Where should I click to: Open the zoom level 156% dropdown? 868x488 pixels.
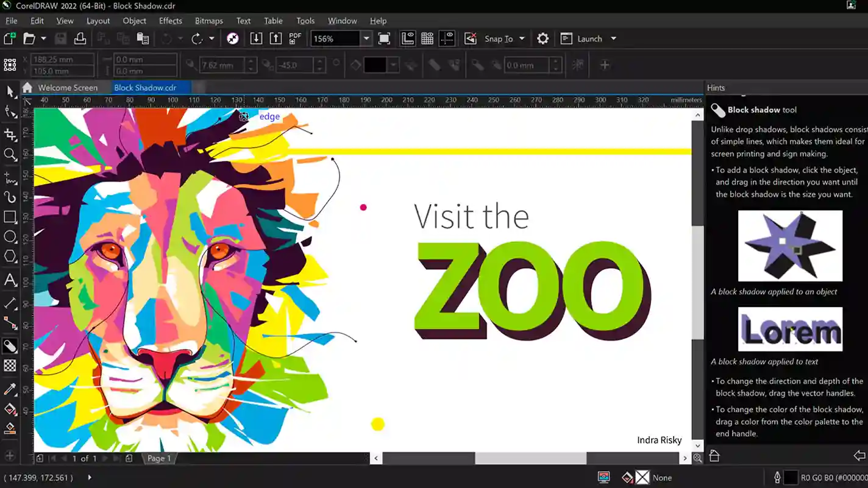coord(366,38)
